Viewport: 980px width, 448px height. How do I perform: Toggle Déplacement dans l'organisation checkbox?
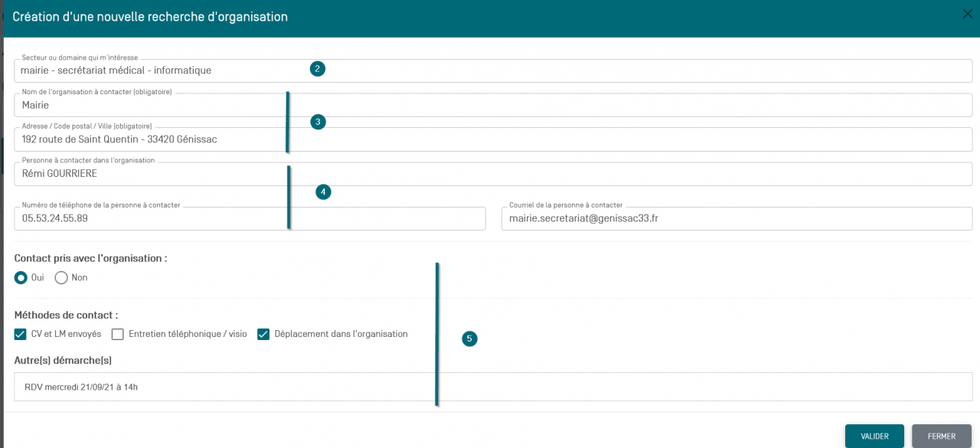263,334
